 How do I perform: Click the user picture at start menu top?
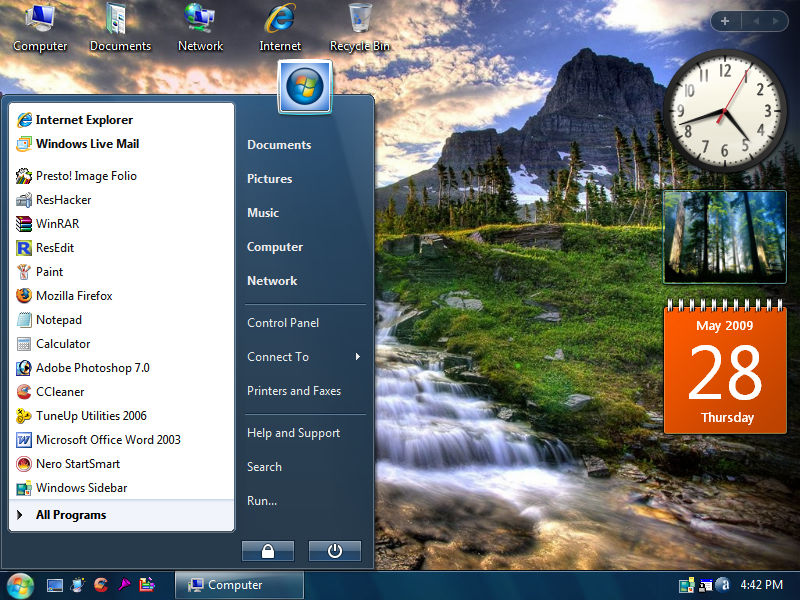click(x=305, y=86)
